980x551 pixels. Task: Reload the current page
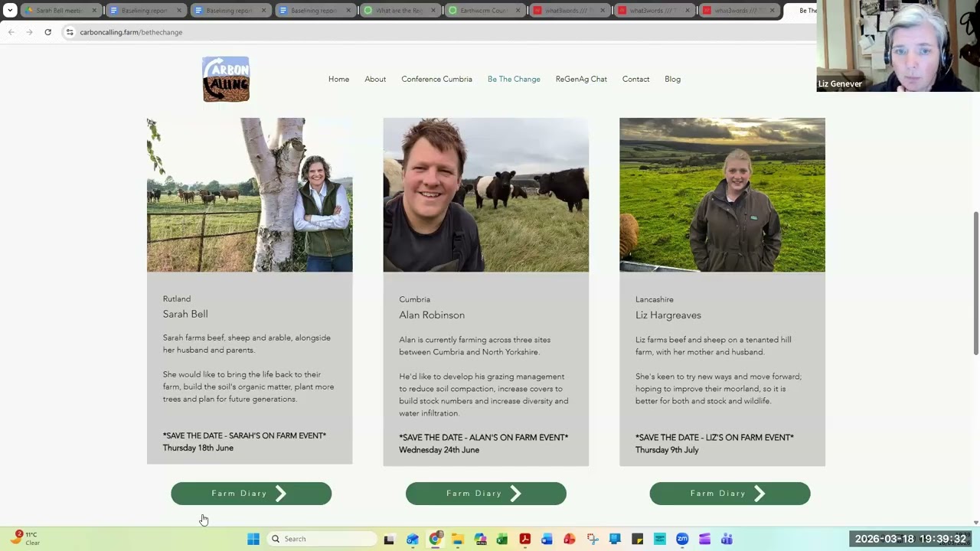click(47, 32)
